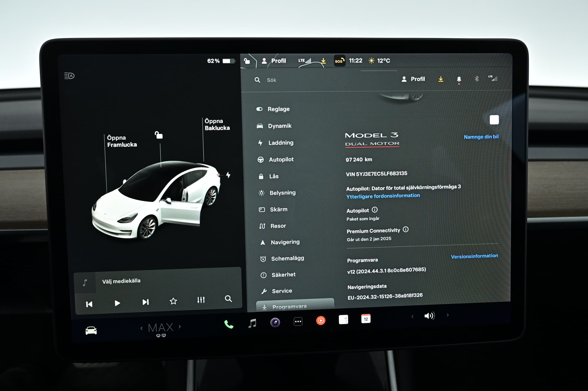This screenshot has height=391, width=588.
Task: Tap the yellow download icon in settings header
Action: tap(441, 79)
